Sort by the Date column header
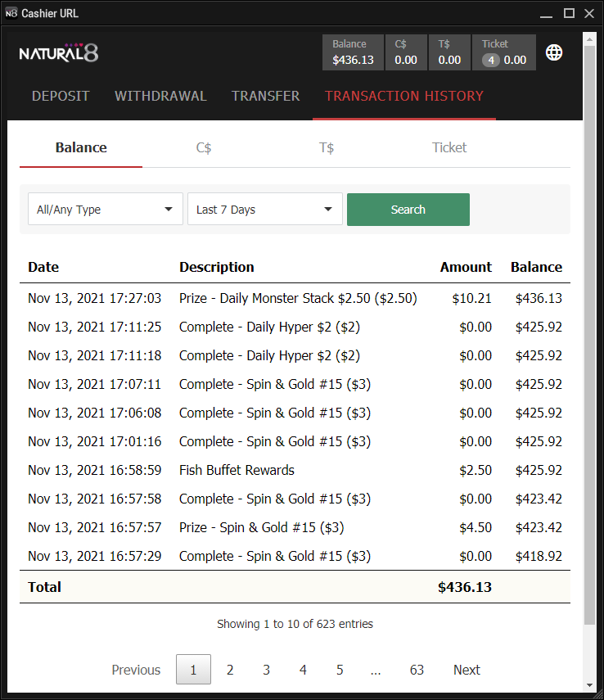604x700 pixels. click(43, 267)
